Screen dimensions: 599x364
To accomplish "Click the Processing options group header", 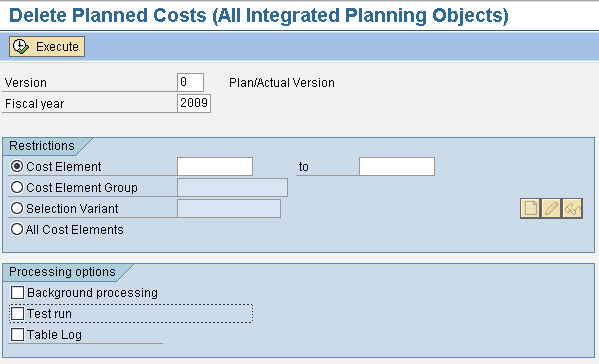I will click(x=62, y=272).
